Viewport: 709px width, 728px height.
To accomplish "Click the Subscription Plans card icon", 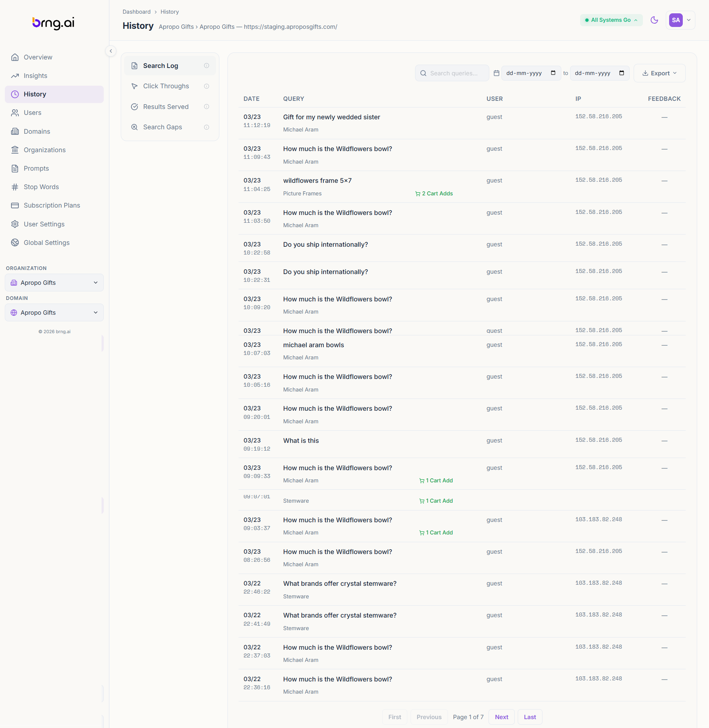I will pyautogui.click(x=15, y=206).
